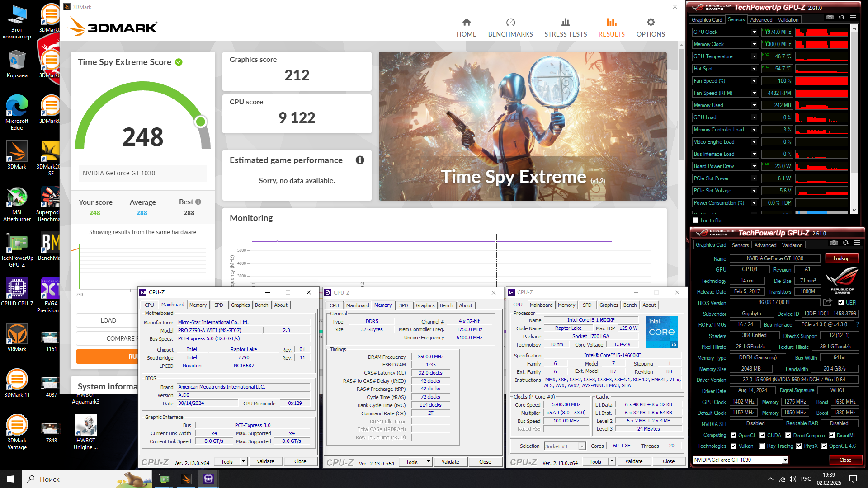Click the info icon beside Best score
This screenshot has width=868, height=488.
[x=198, y=202]
